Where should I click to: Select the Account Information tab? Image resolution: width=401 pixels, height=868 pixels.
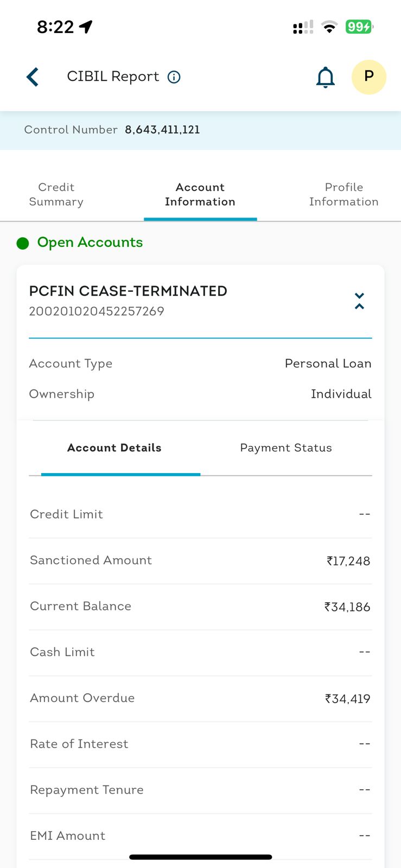[200, 195]
